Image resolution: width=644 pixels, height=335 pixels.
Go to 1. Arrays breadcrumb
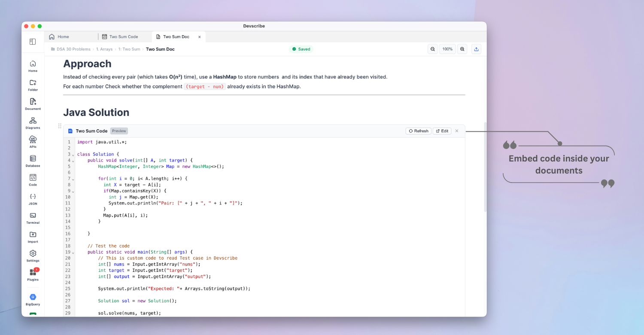[104, 49]
